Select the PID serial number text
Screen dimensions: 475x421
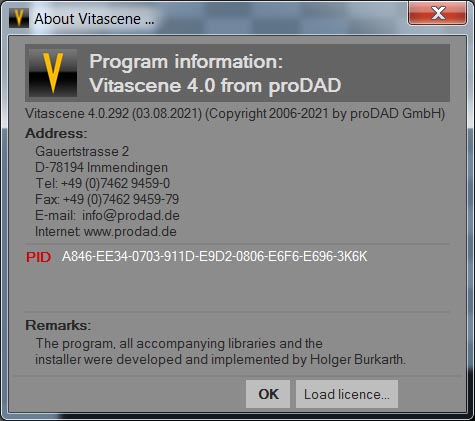pyautogui.click(x=215, y=256)
